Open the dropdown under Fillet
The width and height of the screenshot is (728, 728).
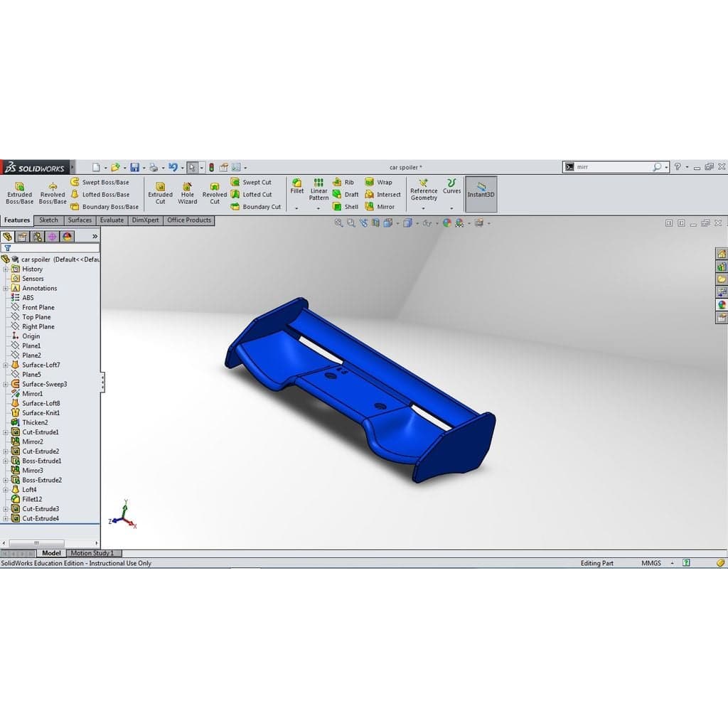point(296,208)
